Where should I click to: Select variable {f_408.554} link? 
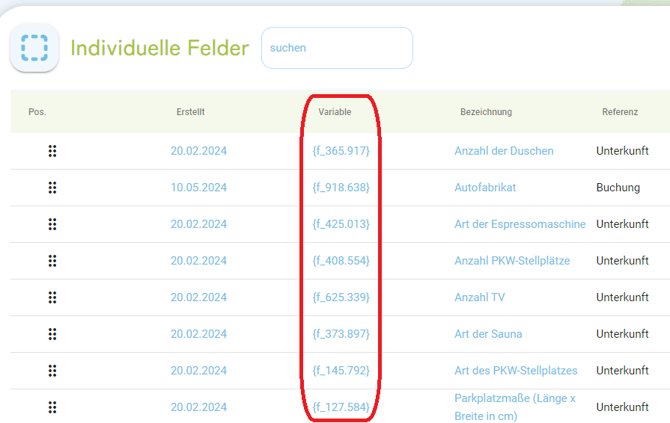click(x=341, y=261)
